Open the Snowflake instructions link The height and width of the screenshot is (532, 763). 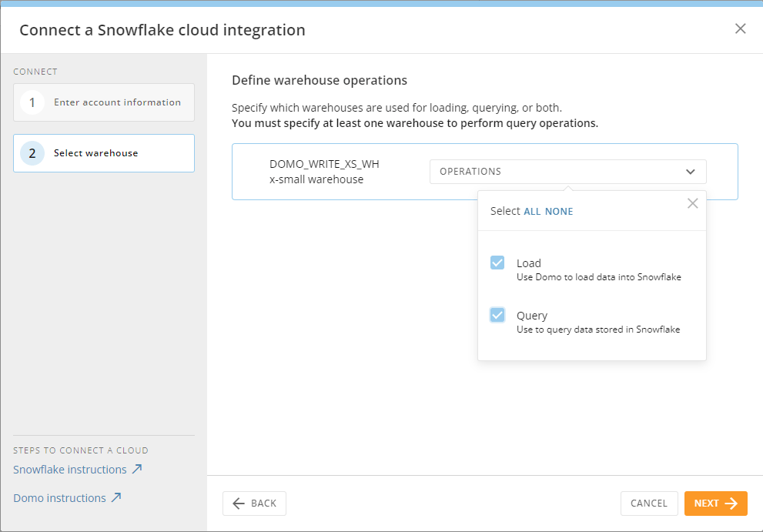(x=70, y=470)
